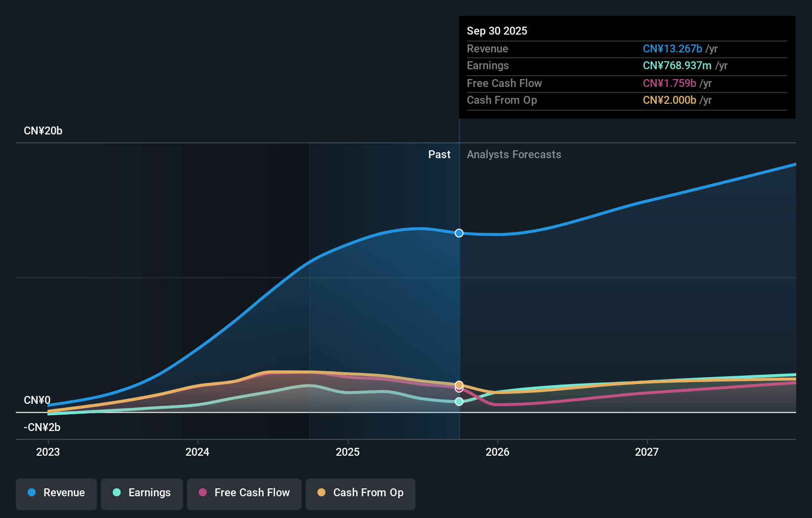Image resolution: width=812 pixels, height=518 pixels.
Task: Switch to the Past section of the chart
Action: click(x=439, y=154)
